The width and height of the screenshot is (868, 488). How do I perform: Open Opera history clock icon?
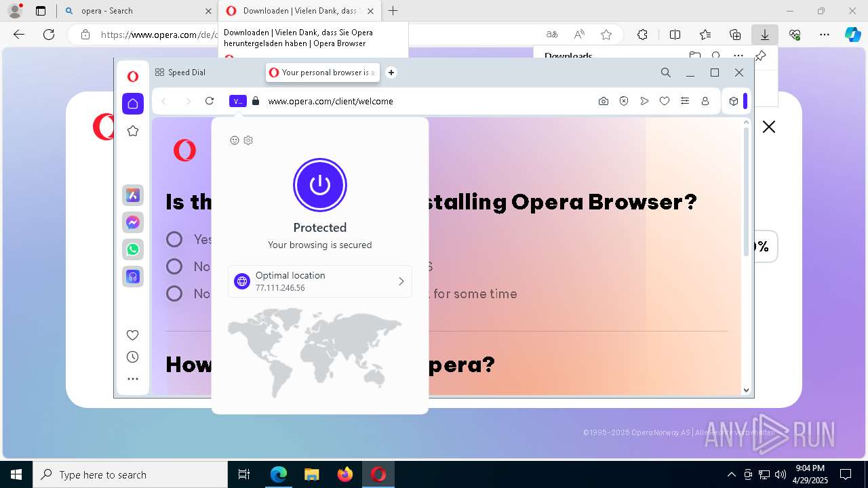133,357
